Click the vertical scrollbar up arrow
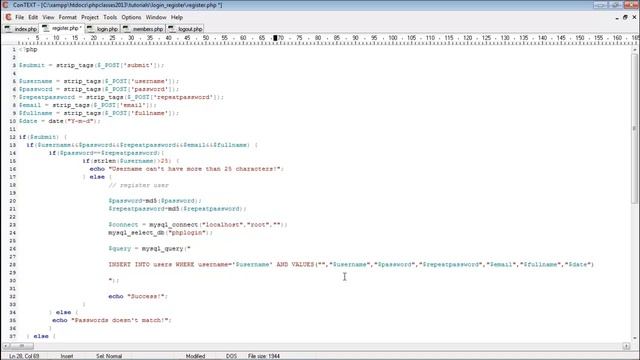640x360 pixels. click(x=634, y=50)
